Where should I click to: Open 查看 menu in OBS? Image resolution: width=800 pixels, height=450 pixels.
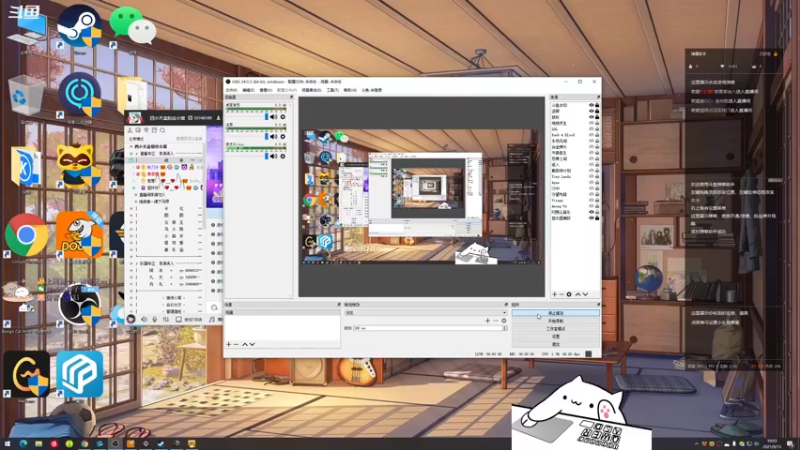click(266, 90)
